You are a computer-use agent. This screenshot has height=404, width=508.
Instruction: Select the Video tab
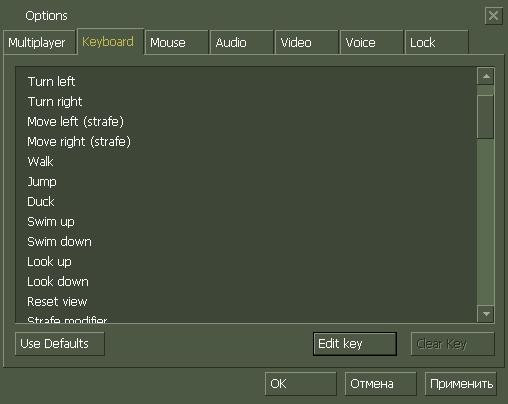(307, 42)
